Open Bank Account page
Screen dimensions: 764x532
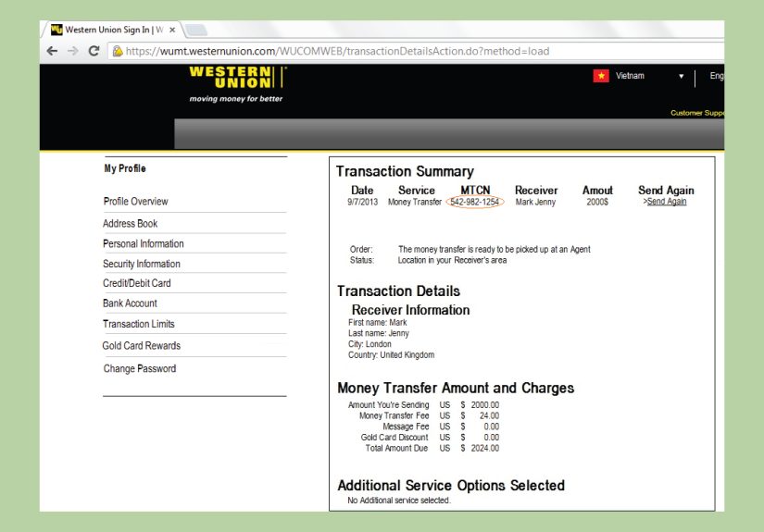pyautogui.click(x=130, y=303)
